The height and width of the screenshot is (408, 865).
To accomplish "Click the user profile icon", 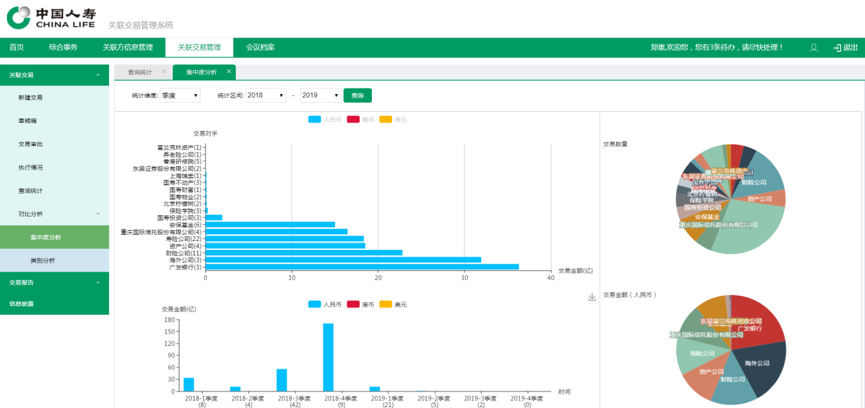I will [x=813, y=47].
